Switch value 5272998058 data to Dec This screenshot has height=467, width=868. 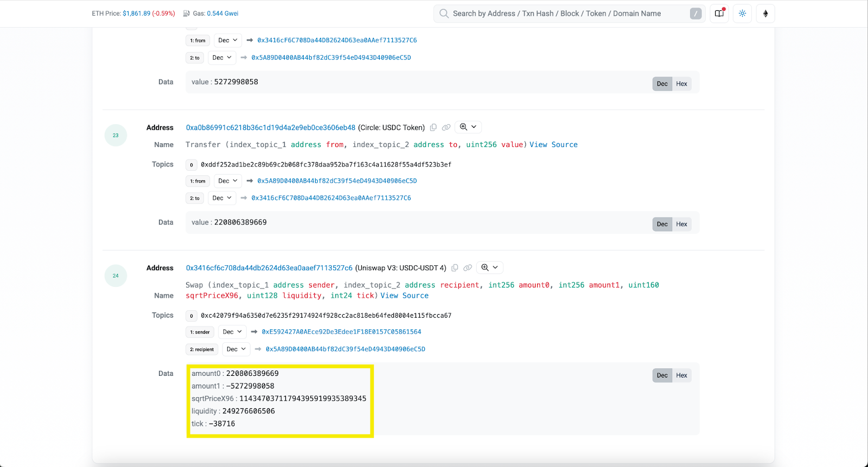662,84
